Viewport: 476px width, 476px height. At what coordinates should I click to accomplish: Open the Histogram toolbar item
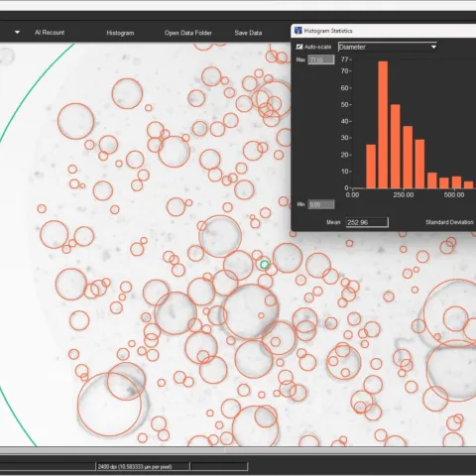(120, 33)
